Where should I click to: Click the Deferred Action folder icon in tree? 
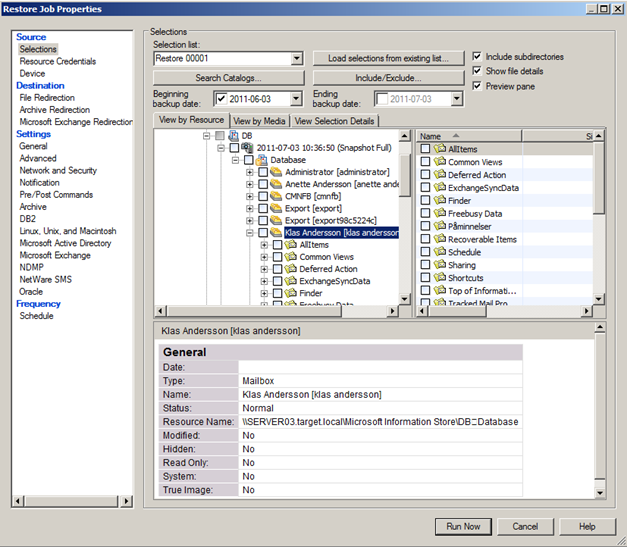(x=291, y=269)
